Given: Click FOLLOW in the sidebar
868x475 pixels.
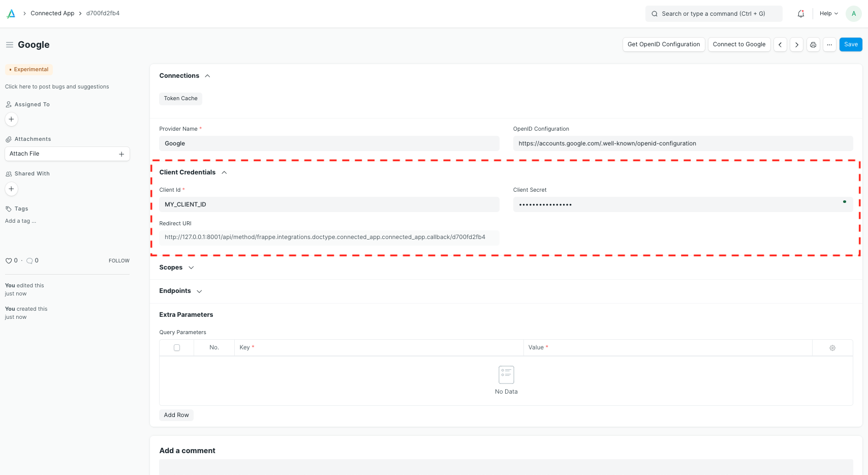Looking at the screenshot, I should pyautogui.click(x=119, y=261).
